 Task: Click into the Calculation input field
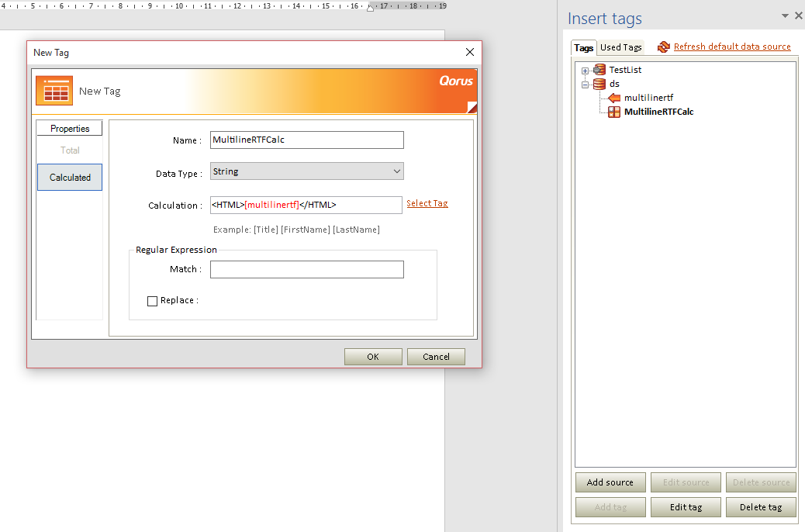pyautogui.click(x=306, y=205)
